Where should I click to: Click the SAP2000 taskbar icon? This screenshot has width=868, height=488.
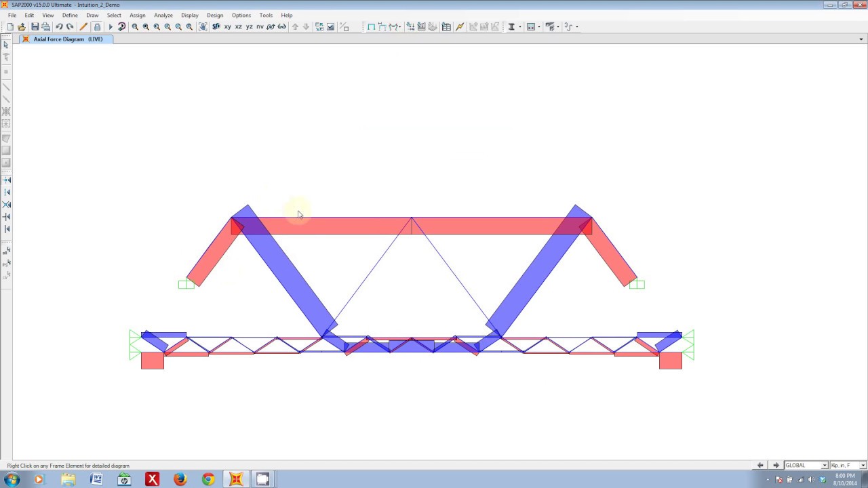pyautogui.click(x=236, y=480)
